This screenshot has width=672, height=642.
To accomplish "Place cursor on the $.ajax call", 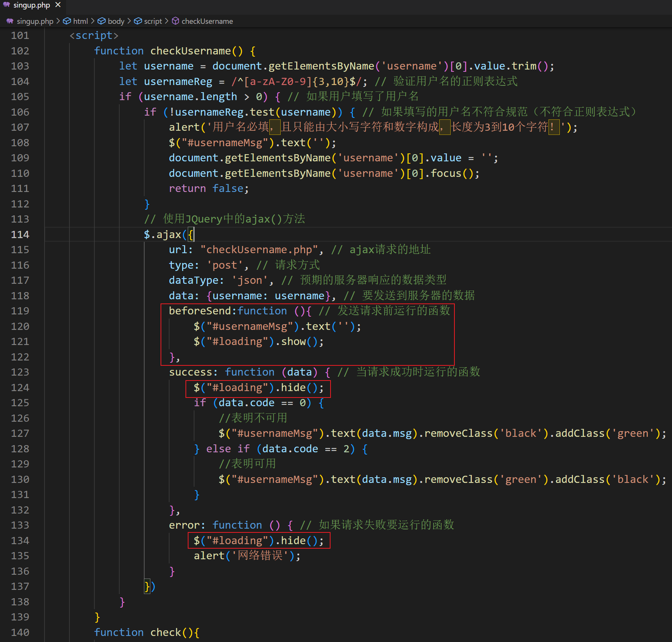I will point(162,235).
